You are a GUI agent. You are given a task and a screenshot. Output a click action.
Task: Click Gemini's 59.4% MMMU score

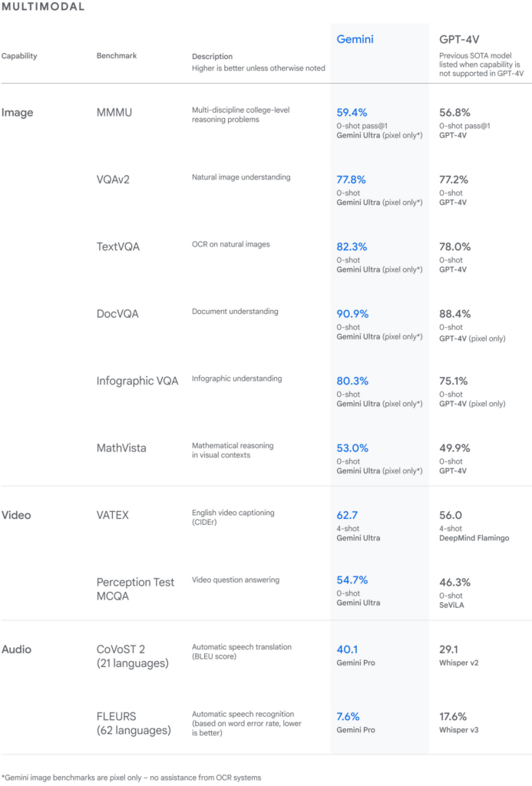pyautogui.click(x=352, y=112)
